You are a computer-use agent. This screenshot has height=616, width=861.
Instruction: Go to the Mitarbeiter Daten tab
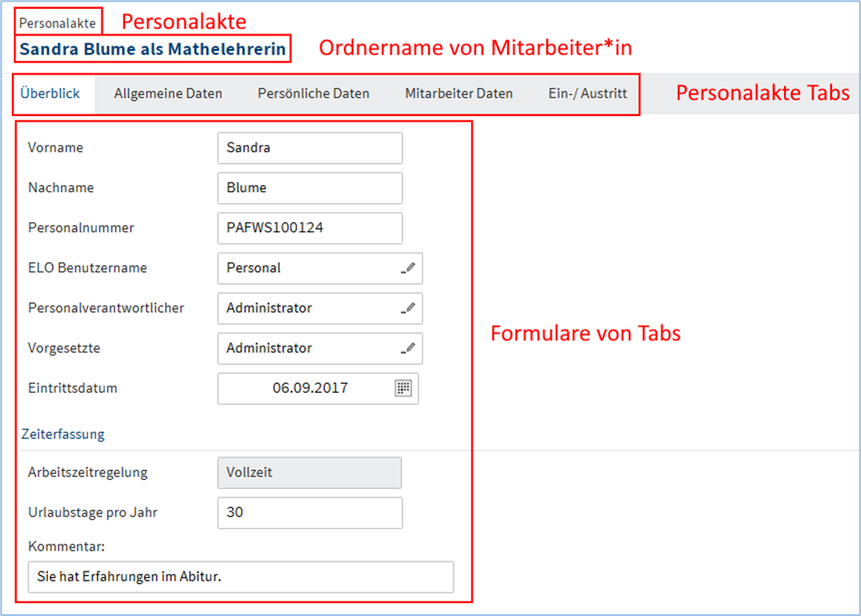click(458, 93)
